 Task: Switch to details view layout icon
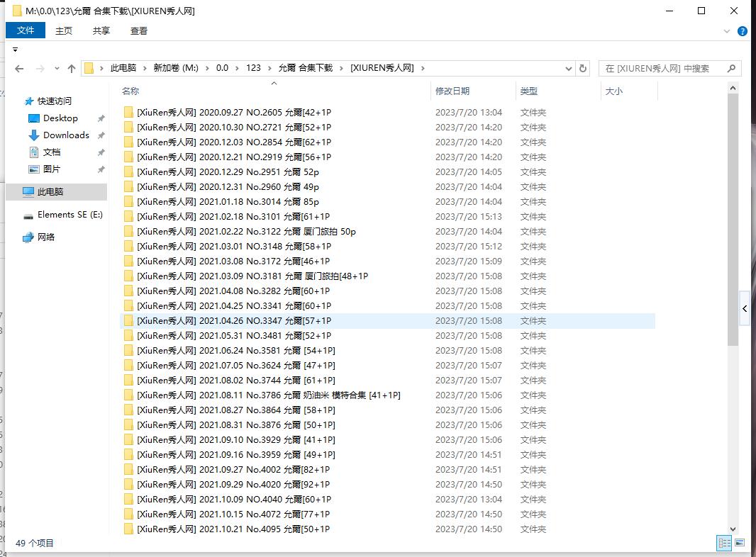pyautogui.click(x=724, y=544)
